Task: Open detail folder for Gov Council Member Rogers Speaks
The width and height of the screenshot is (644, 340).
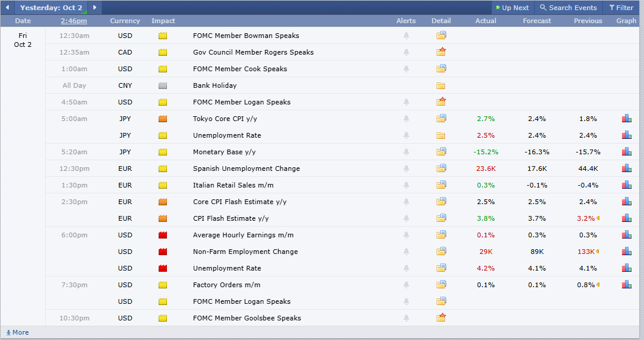Action: (x=441, y=52)
